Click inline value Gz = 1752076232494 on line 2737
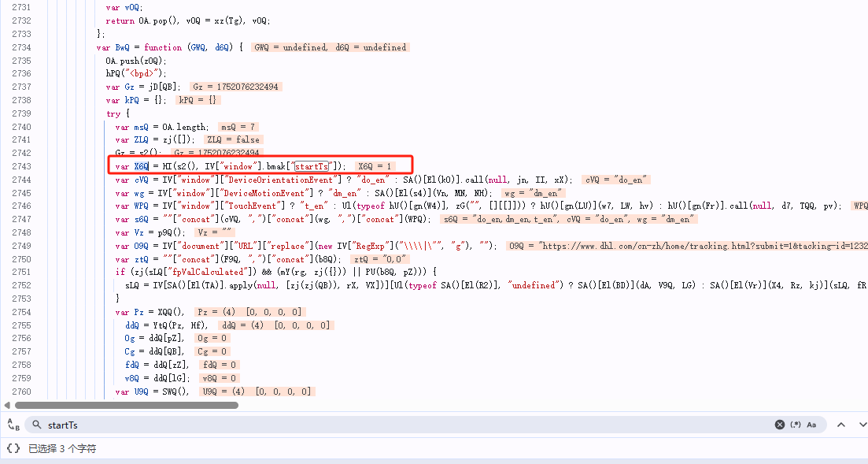The height and width of the screenshot is (464, 868). [x=236, y=87]
